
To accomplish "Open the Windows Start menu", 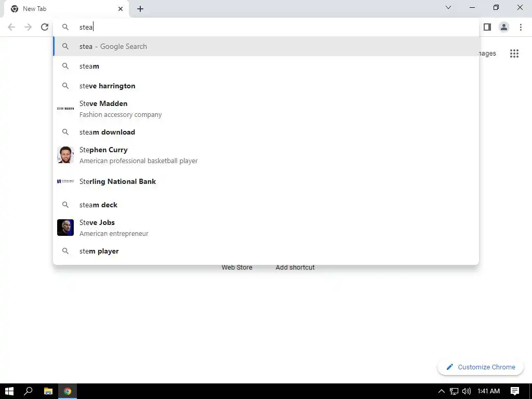I will (9, 391).
